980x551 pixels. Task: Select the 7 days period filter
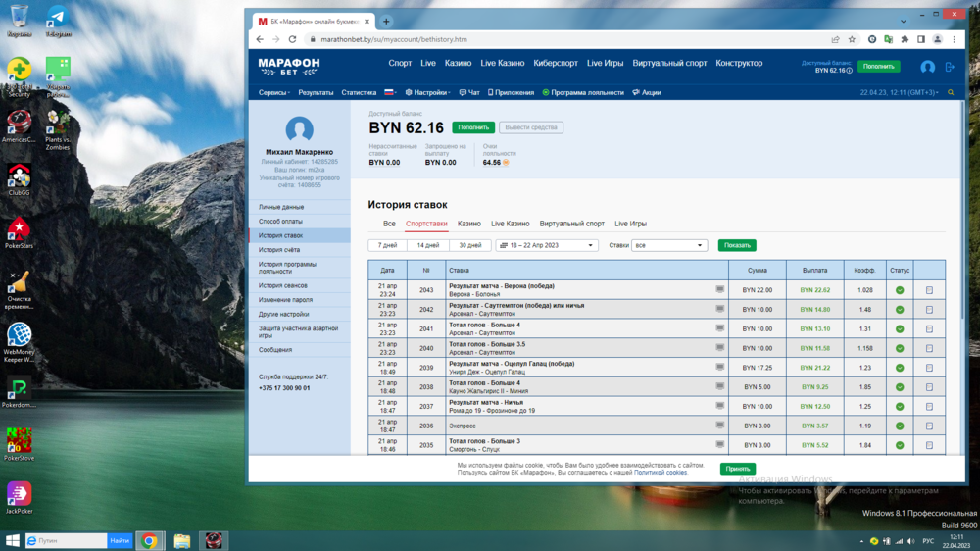(x=387, y=245)
